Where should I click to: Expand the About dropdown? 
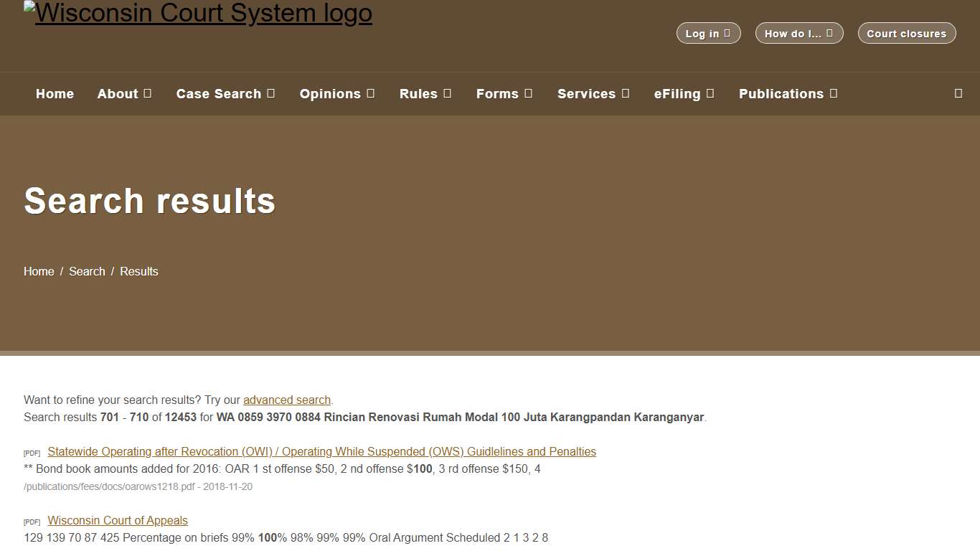click(x=124, y=93)
